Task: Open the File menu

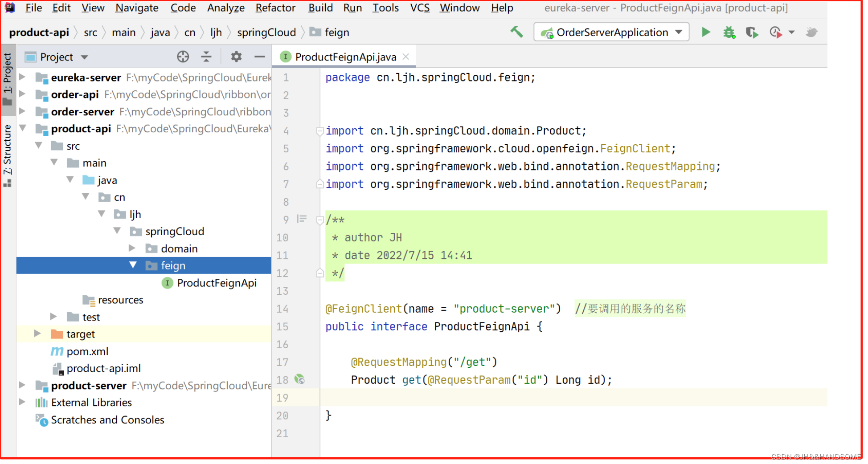Action: click(33, 8)
